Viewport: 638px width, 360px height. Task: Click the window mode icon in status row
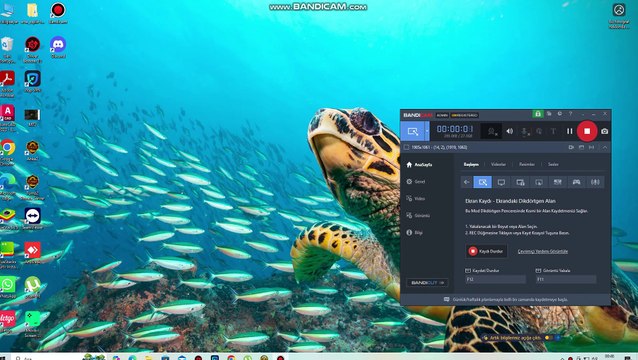pyautogui.click(x=581, y=147)
